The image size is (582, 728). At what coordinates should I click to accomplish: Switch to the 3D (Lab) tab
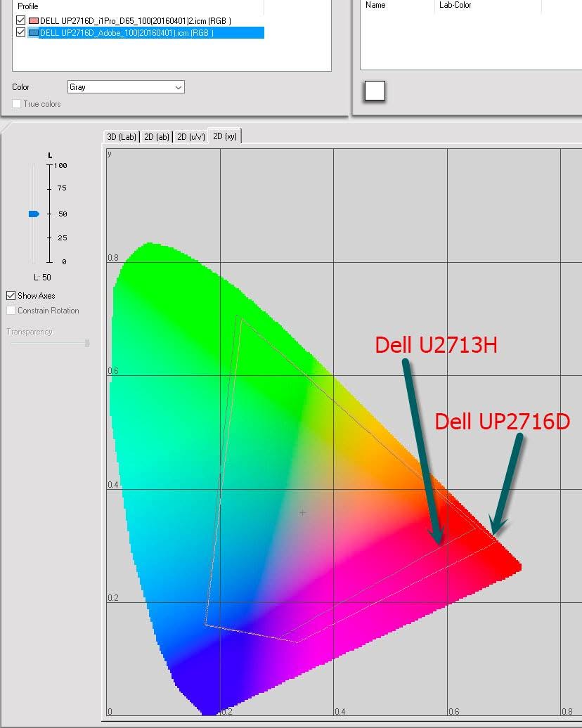pos(122,136)
